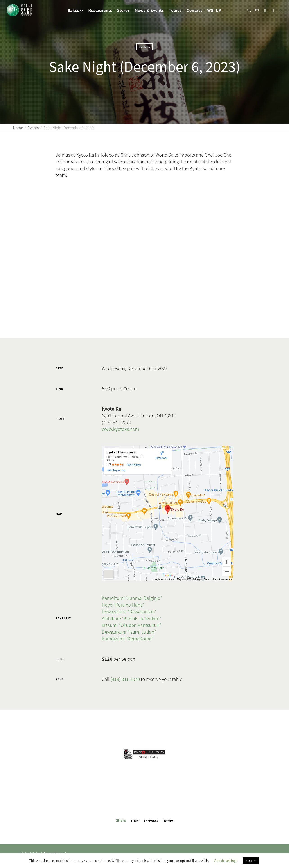
Task: Open the WSI UK menu item
Action: 214,10
